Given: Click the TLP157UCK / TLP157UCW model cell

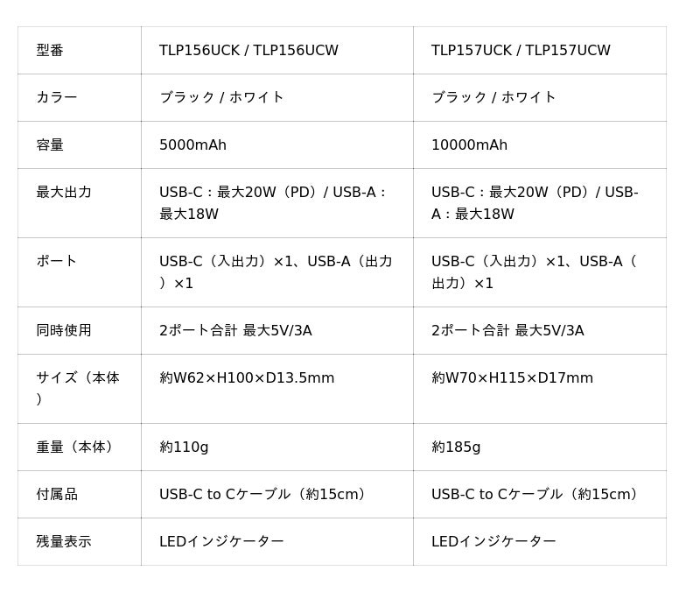Looking at the screenshot, I should [521, 51].
